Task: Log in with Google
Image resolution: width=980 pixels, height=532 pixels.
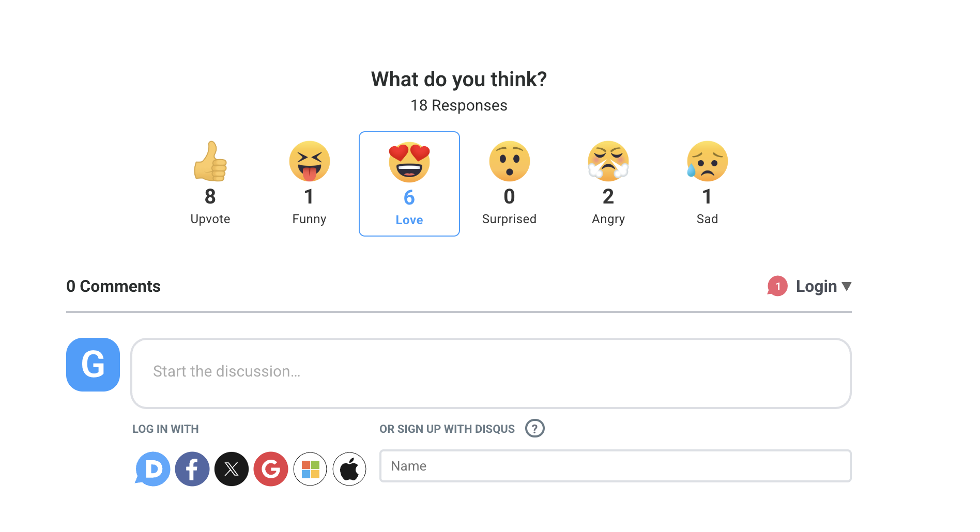Action: [270, 469]
